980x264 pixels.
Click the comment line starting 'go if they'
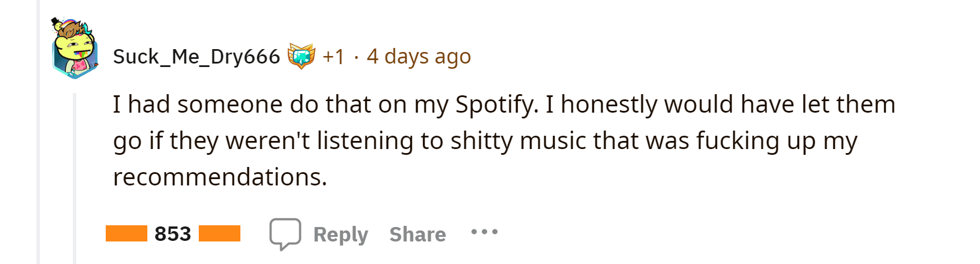[x=485, y=142]
